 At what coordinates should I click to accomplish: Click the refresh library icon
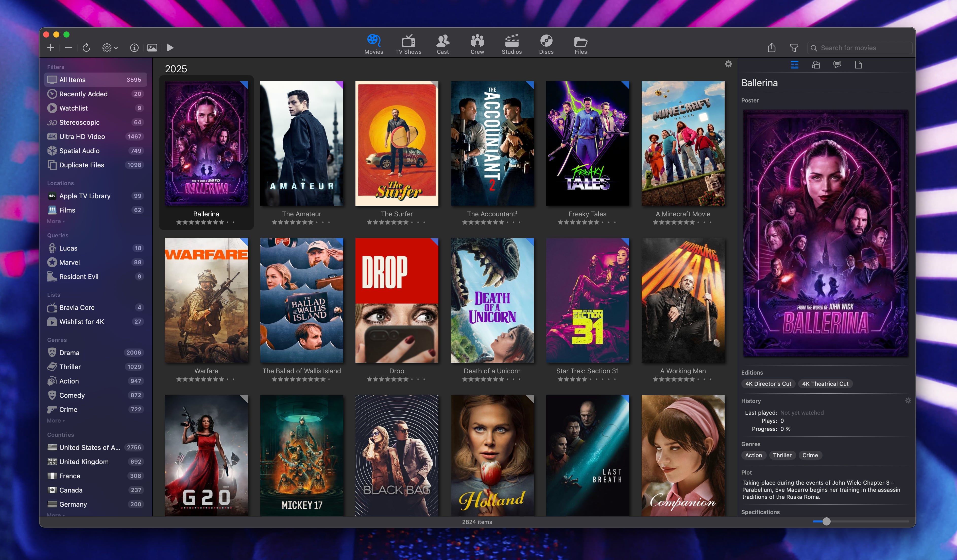86,47
